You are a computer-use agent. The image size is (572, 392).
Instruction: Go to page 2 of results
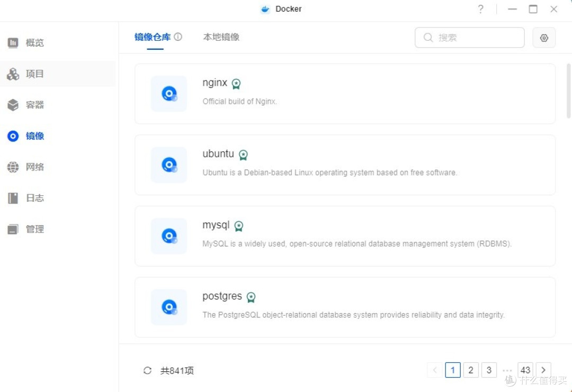tap(471, 370)
